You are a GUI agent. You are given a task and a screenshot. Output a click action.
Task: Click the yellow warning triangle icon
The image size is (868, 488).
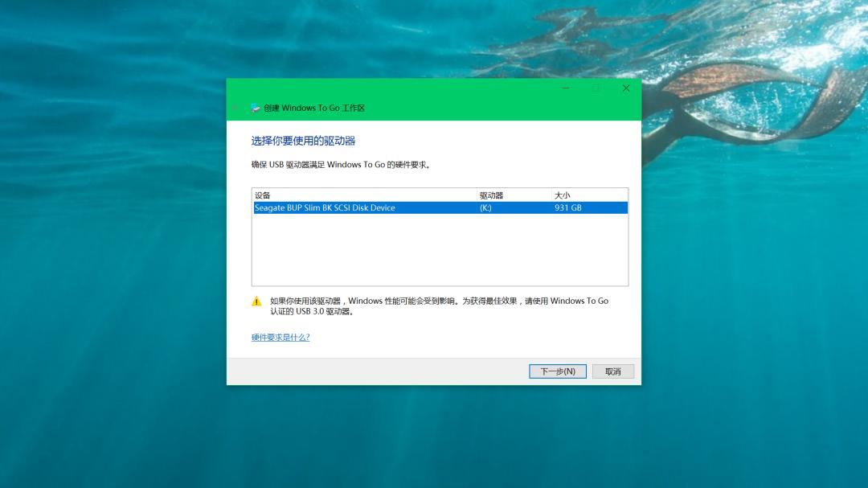pos(256,301)
